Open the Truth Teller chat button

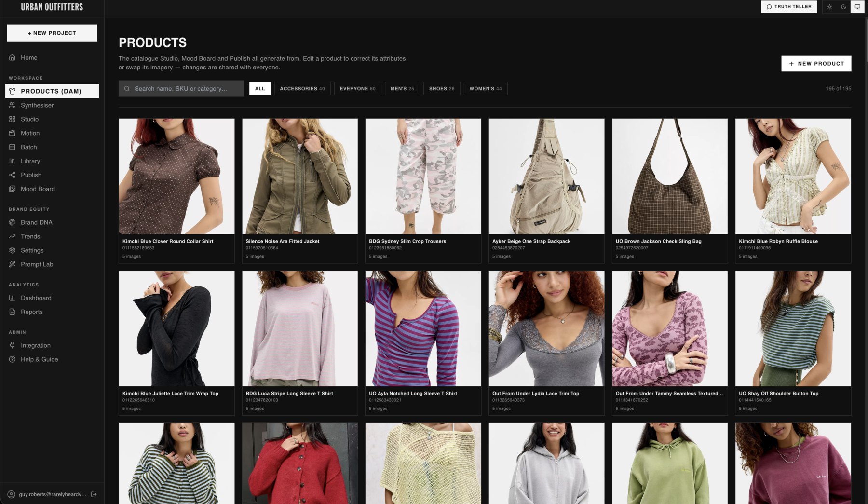(x=789, y=7)
